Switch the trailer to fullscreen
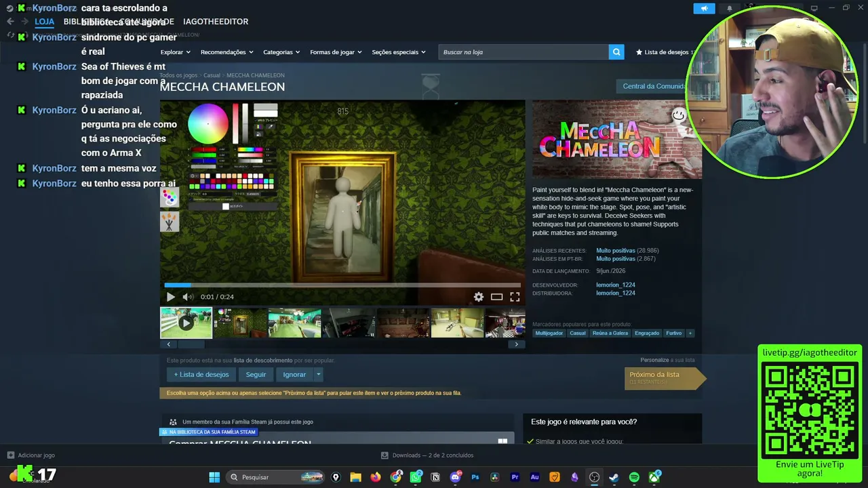The image size is (868, 488). click(x=515, y=297)
